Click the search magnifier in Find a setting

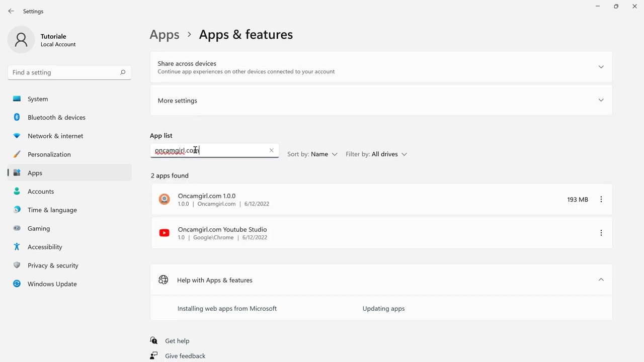click(x=123, y=72)
